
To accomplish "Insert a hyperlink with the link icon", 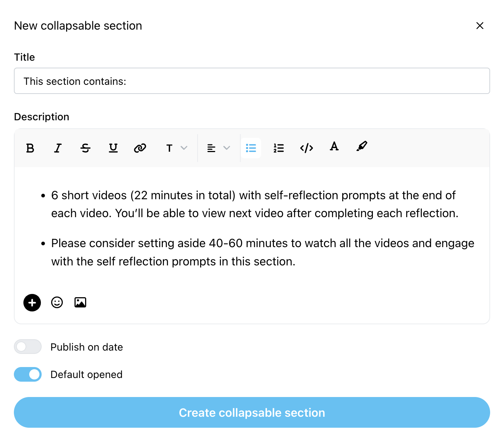I will point(140,148).
